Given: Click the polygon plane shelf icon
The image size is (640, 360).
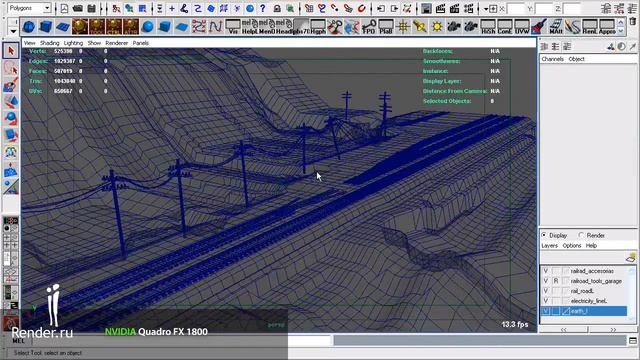Looking at the screenshot, I should (x=63, y=27).
